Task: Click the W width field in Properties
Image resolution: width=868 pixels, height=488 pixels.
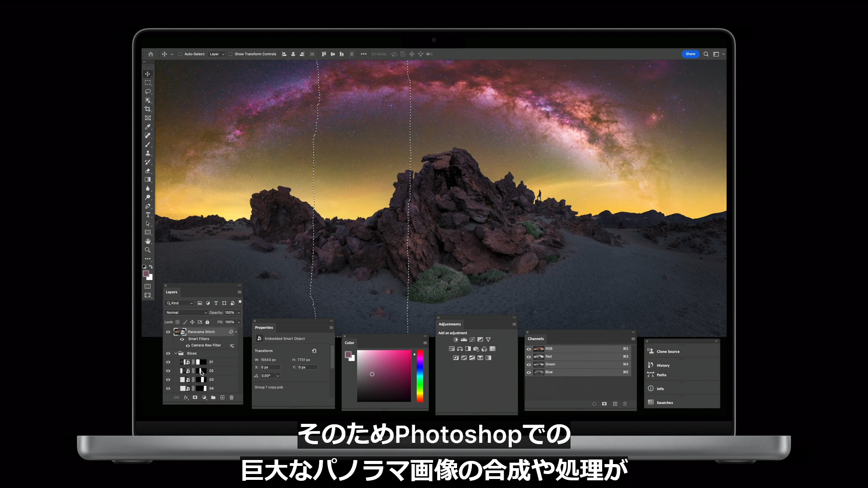Action: tap(268, 360)
